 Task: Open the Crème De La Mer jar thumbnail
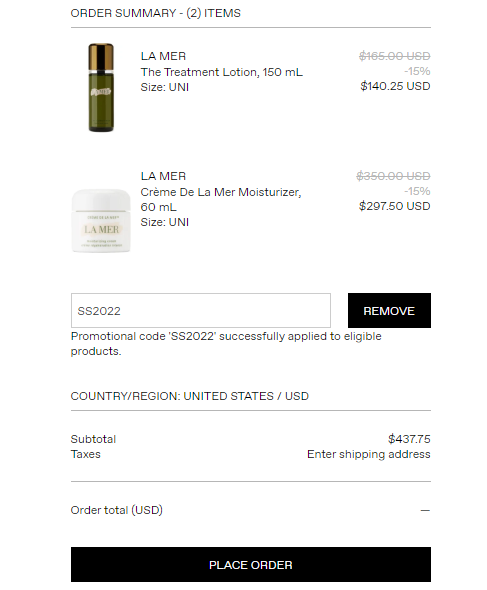101,220
